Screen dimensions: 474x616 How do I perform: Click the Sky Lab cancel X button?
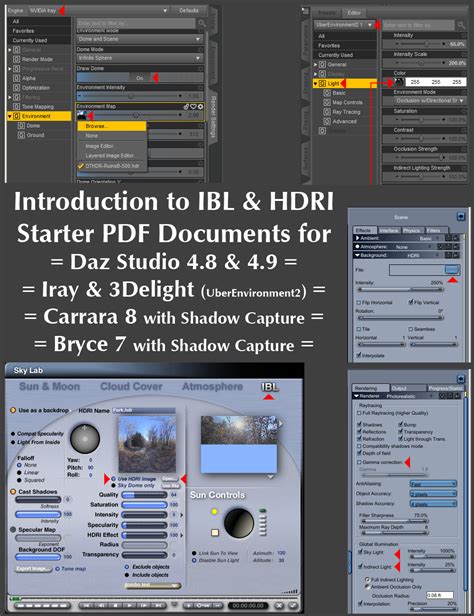(x=279, y=605)
